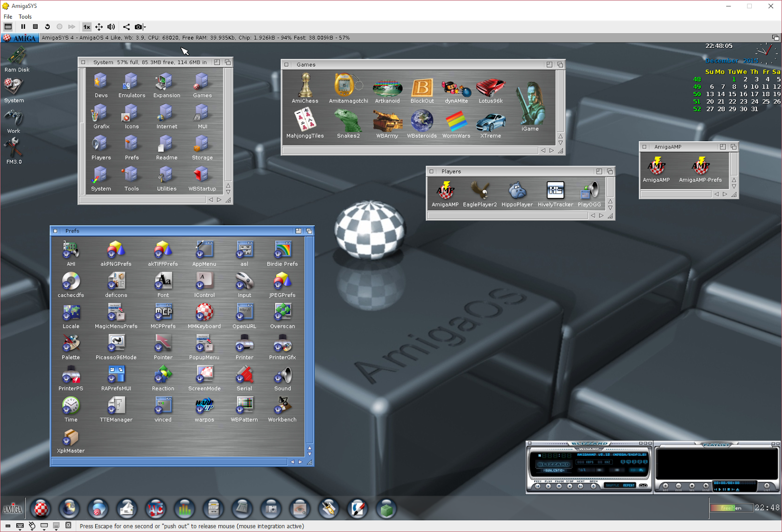782x532 pixels.
Task: Toggle the Visualization display in AmigaAMP
Action: click(554, 470)
